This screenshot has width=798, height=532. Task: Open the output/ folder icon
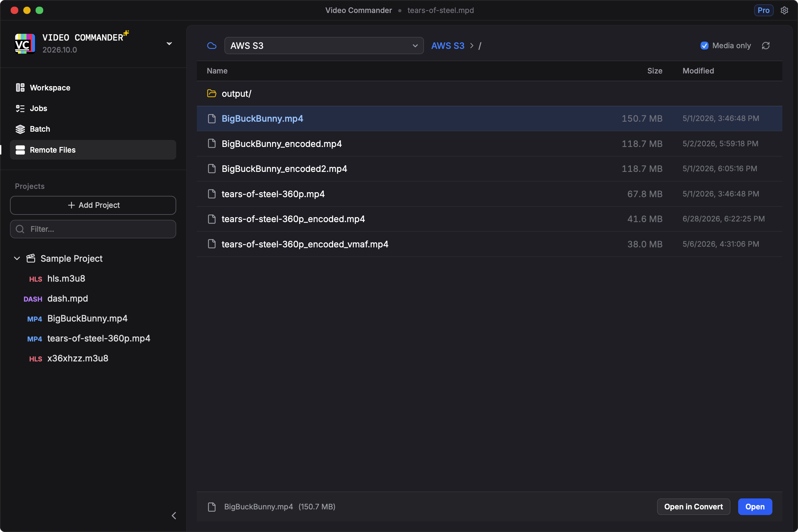[x=212, y=93]
